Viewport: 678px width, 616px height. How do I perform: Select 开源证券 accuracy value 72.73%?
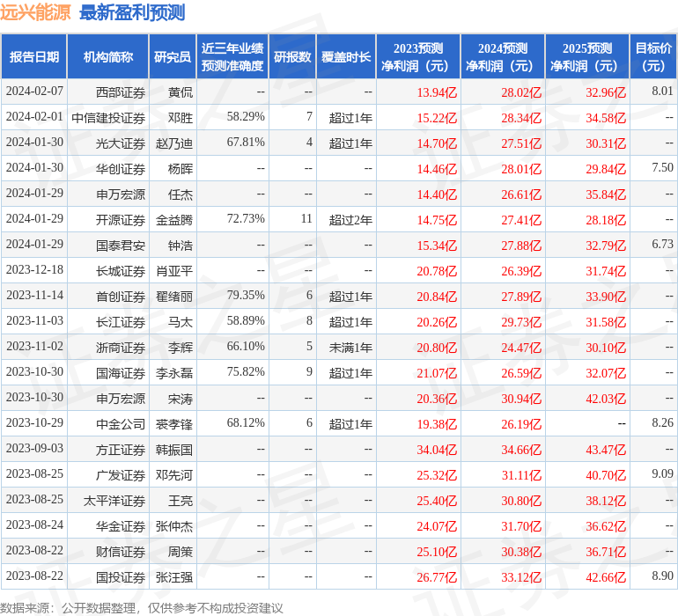point(246,219)
